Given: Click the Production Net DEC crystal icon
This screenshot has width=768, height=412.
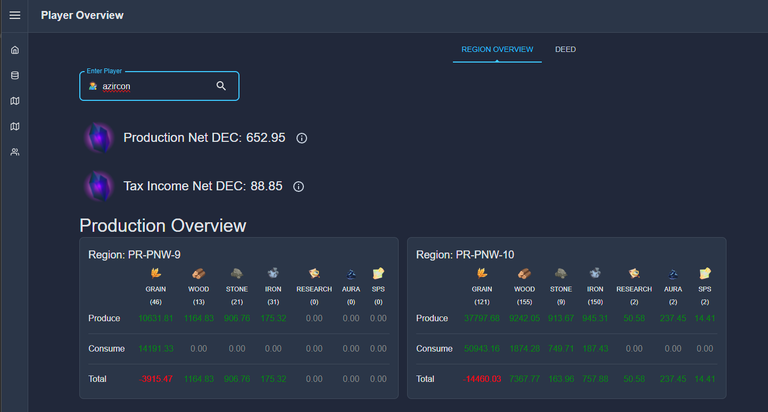Looking at the screenshot, I should pos(99,138).
